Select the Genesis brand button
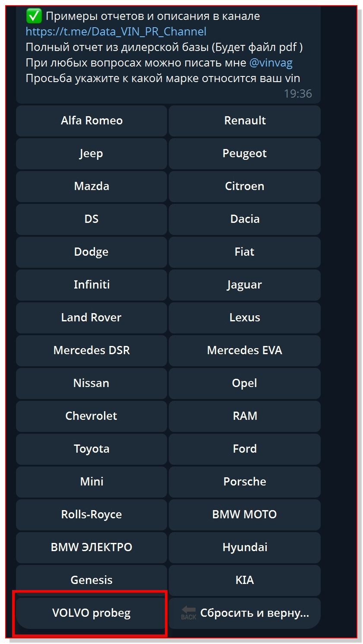 click(x=92, y=580)
